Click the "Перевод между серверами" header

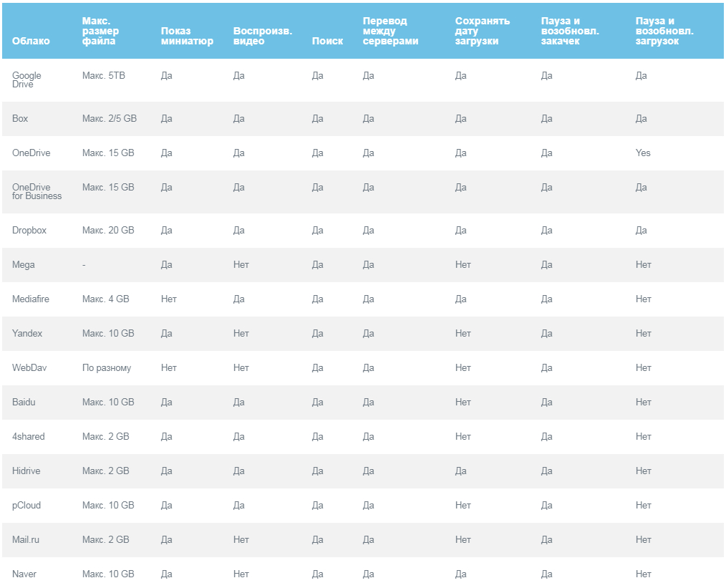point(390,31)
